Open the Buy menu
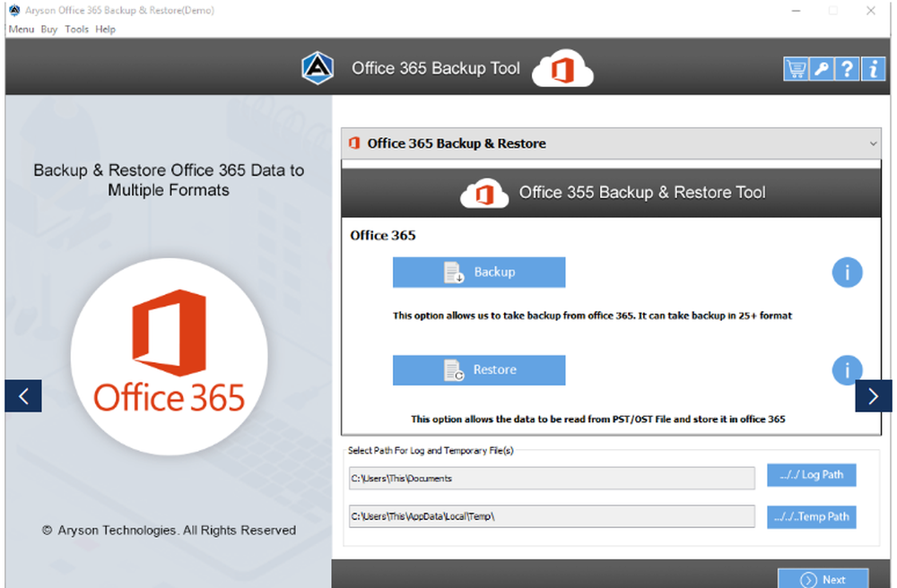Viewport: 897px width, 588px height. [x=49, y=30]
